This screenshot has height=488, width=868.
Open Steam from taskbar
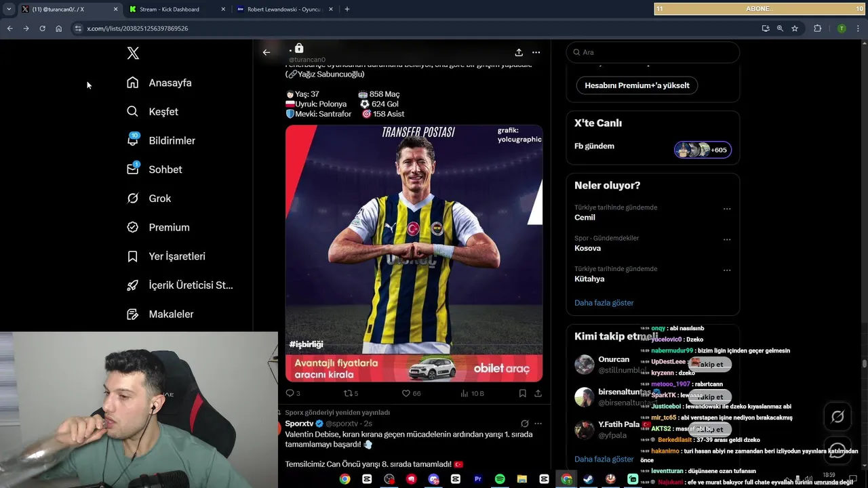click(588, 479)
